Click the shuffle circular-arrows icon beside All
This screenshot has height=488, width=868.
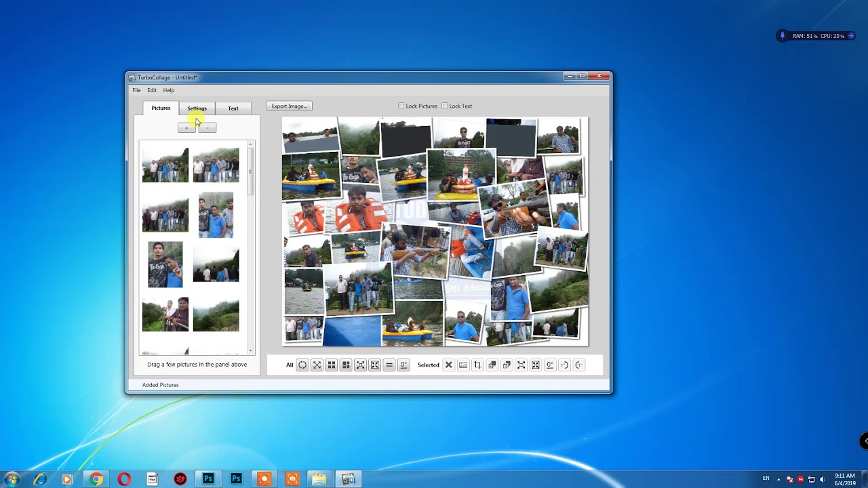pyautogui.click(x=302, y=365)
